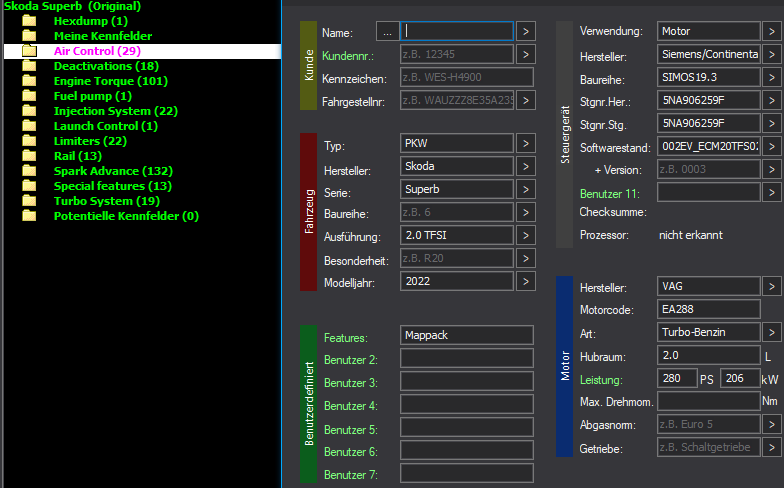784x488 pixels.
Task: Open the arrow next to Motor Hersteller VAG
Action: (772, 286)
